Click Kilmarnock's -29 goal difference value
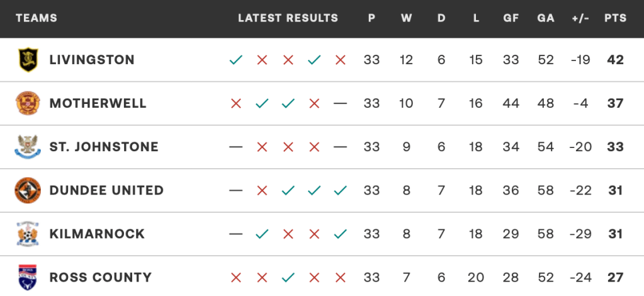644x296 pixels. tap(580, 234)
